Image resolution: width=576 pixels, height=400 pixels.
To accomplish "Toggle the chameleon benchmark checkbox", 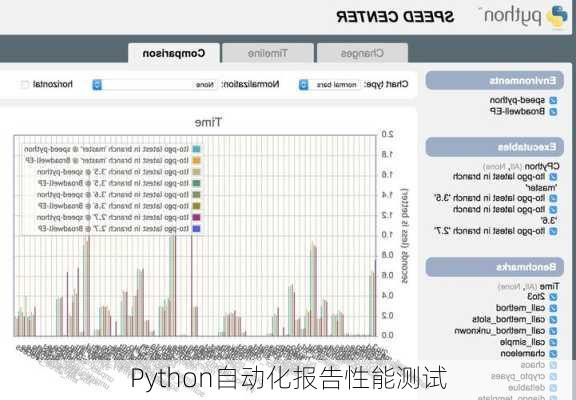I will [553, 354].
